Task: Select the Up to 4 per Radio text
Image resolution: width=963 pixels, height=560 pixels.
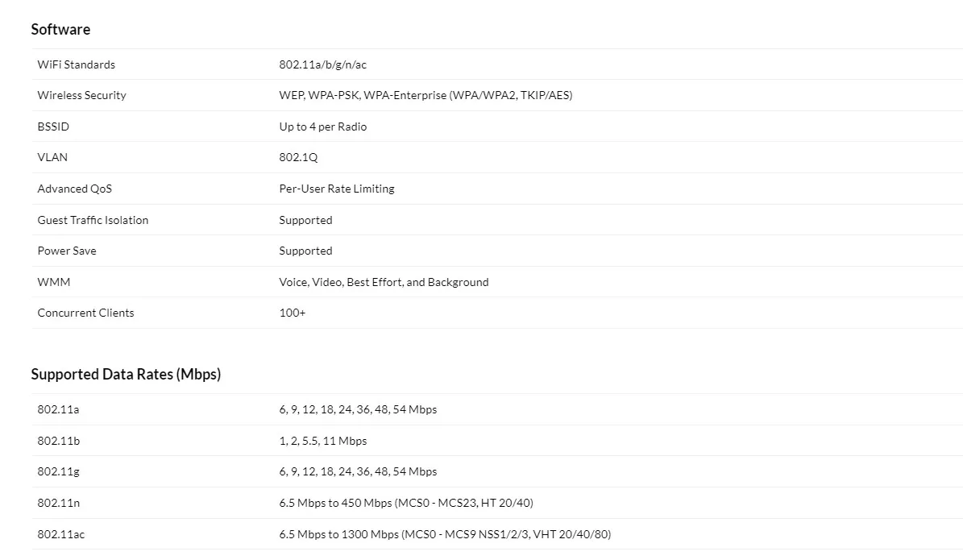Action: pos(322,127)
